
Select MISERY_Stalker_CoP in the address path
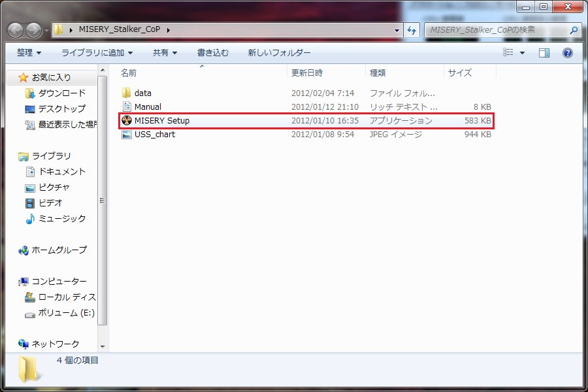pos(120,29)
